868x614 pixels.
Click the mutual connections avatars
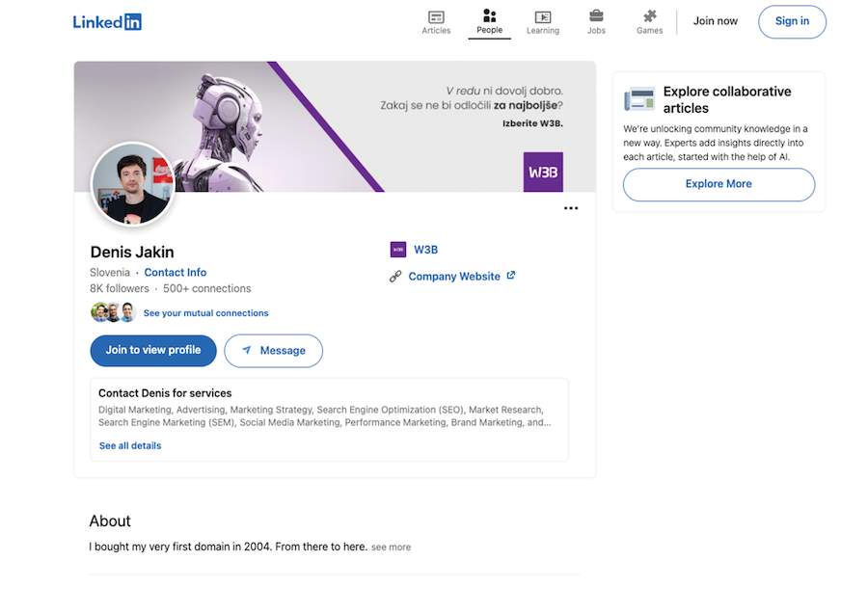(114, 312)
